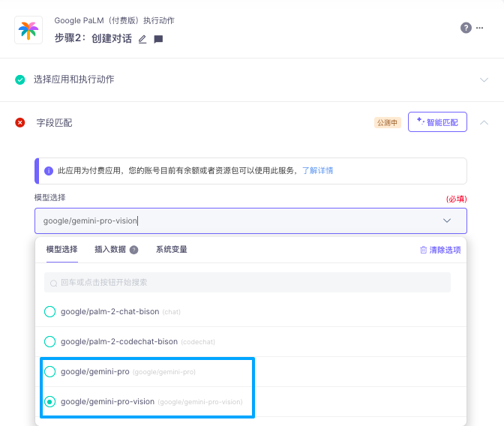Click the Google PaLM app logo
This screenshot has height=426, width=504.
pos(28,30)
